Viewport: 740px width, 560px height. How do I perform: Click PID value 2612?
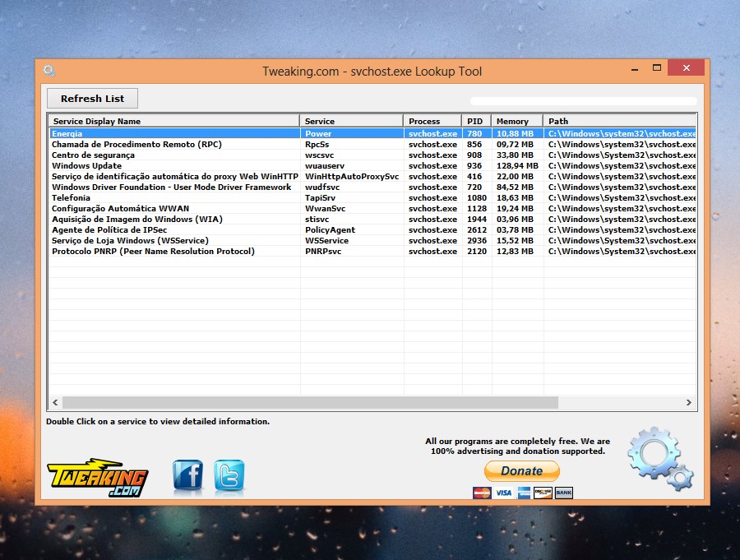(x=477, y=230)
